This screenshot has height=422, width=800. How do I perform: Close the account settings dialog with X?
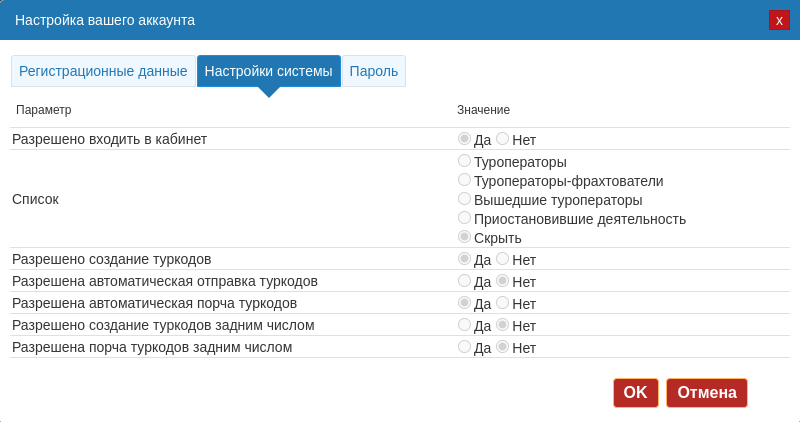click(779, 20)
